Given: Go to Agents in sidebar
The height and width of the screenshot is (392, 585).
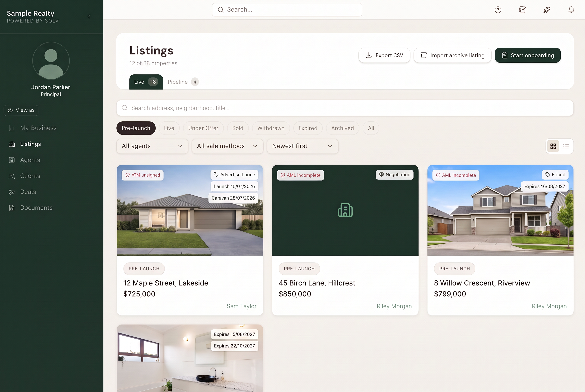Looking at the screenshot, I should 30,160.
